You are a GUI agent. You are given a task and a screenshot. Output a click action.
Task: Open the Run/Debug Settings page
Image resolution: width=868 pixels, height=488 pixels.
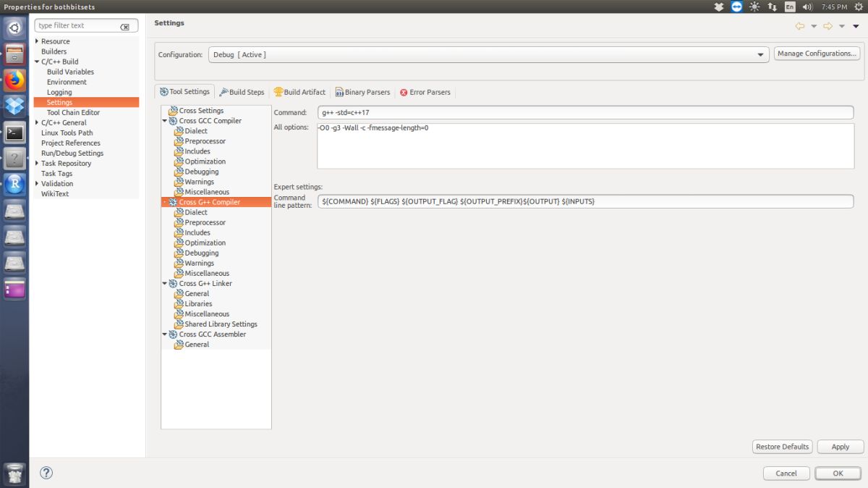[72, 153]
